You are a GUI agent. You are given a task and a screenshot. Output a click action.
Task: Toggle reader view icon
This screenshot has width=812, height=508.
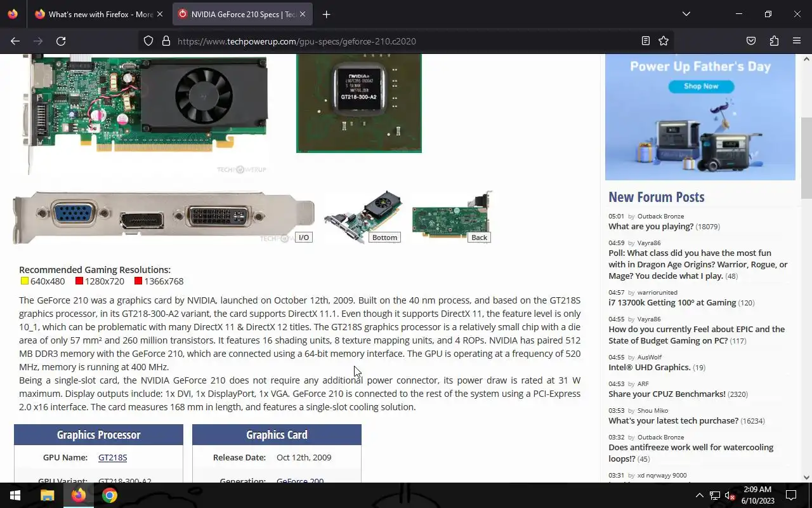(646, 41)
